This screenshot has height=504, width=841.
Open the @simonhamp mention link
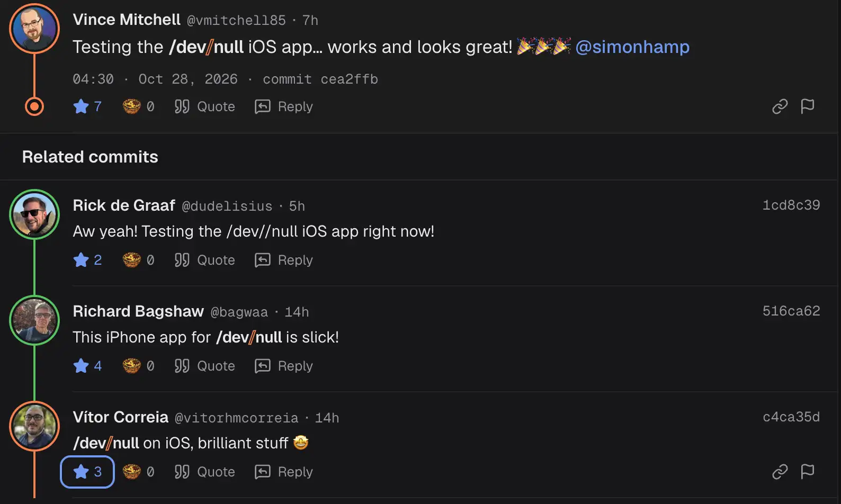point(632,47)
